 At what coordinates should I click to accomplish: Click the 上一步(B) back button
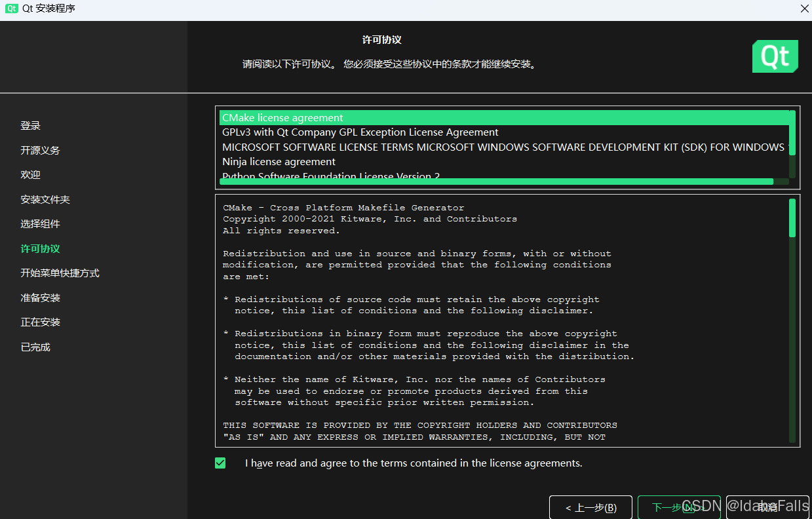[x=590, y=507]
